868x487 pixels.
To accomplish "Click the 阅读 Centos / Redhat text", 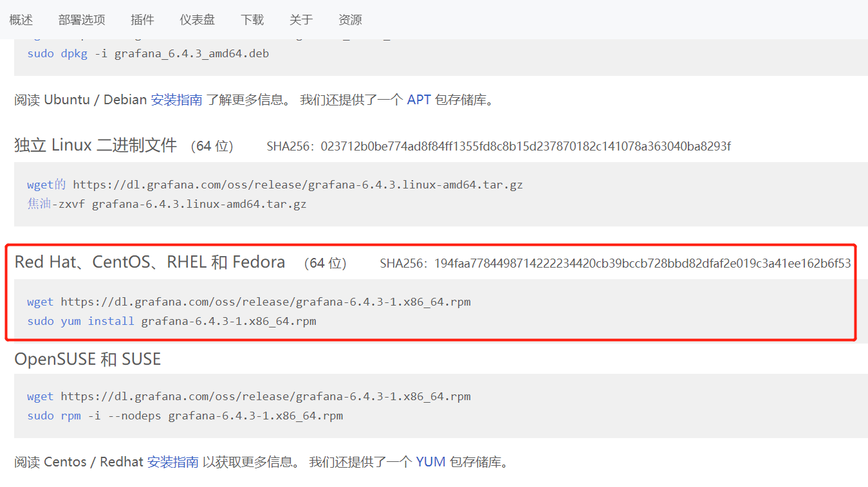I will click(78, 462).
